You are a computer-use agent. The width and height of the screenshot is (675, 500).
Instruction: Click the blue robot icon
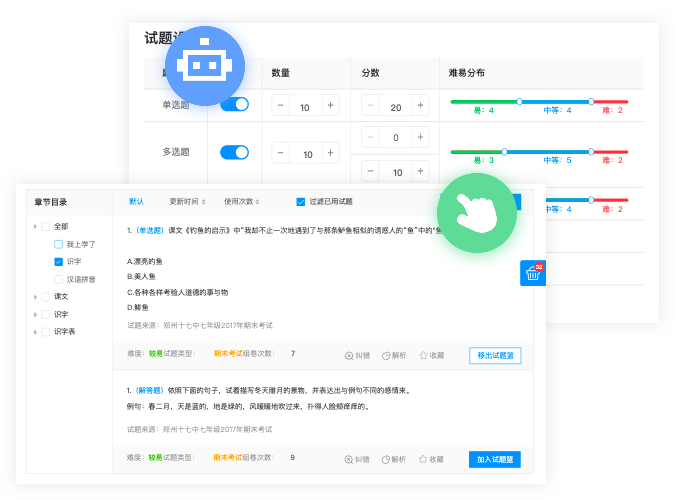[x=204, y=65]
